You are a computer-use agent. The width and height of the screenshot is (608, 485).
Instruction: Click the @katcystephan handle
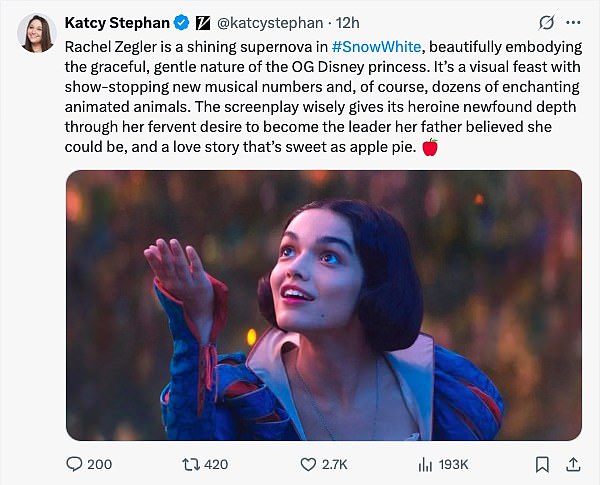[x=267, y=22]
